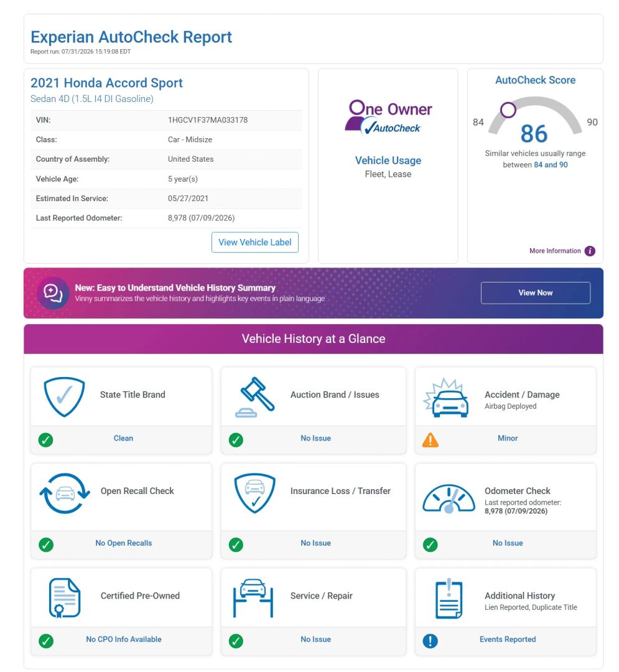
Task: Click green checkmark in Odometer Check card
Action: 431,544
